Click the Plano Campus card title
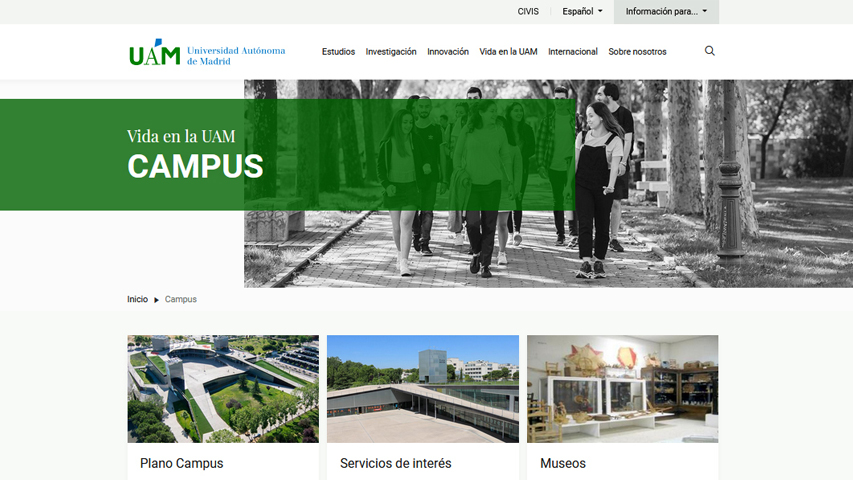Screen dimensions: 853x480 point(182,463)
